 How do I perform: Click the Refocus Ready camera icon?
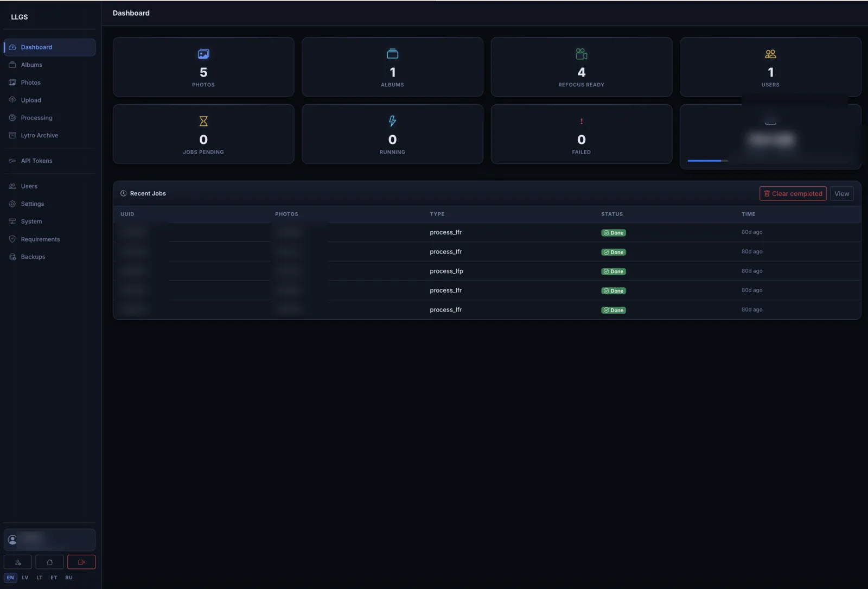(x=581, y=54)
